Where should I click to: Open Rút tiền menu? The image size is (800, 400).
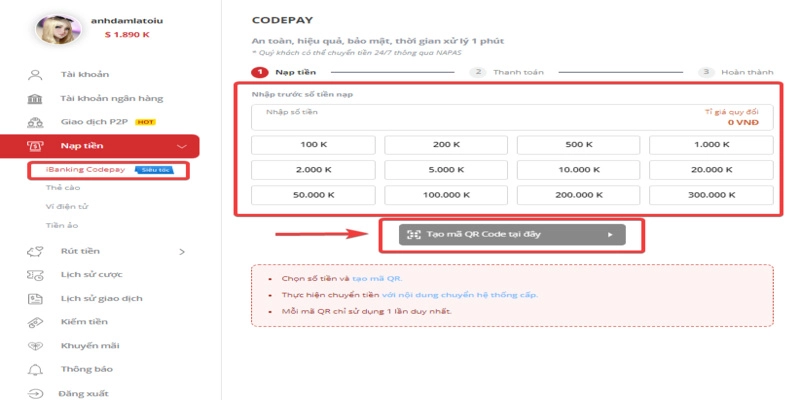[80, 251]
